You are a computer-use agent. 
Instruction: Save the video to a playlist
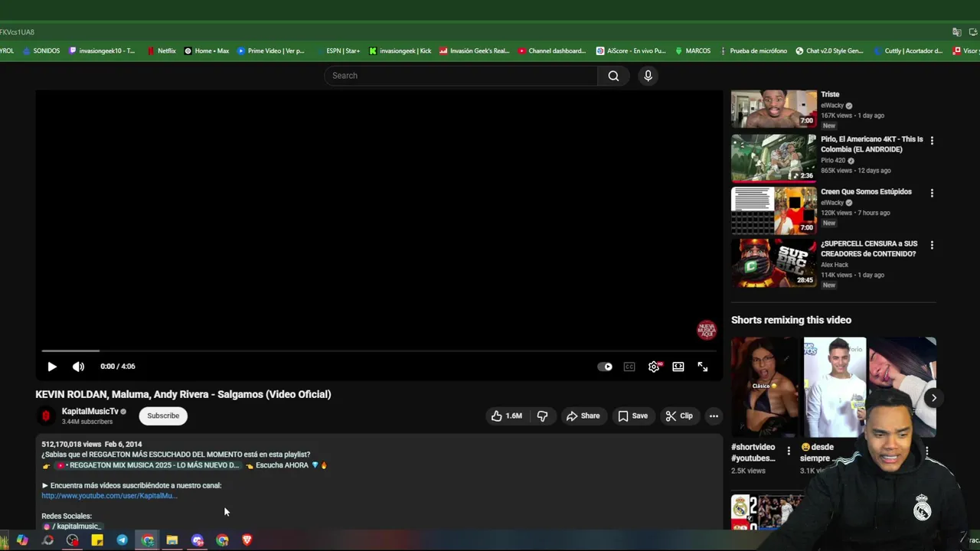(633, 416)
